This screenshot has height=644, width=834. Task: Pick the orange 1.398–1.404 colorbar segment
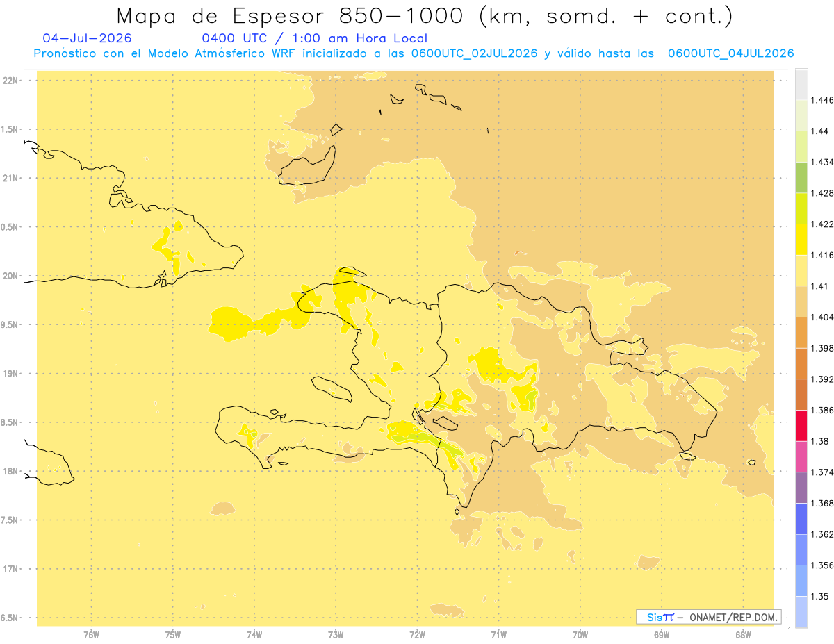(801, 332)
